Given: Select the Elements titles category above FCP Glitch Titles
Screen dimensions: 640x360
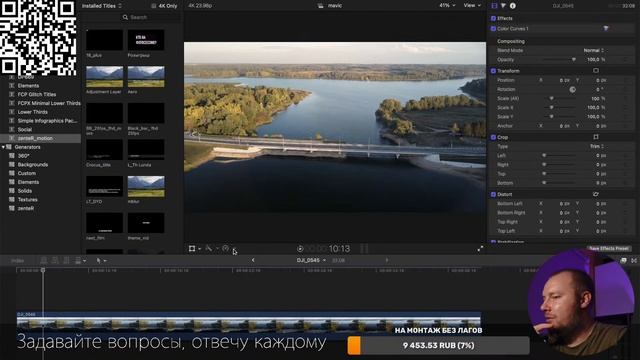Looking at the screenshot, I should click(x=28, y=86).
